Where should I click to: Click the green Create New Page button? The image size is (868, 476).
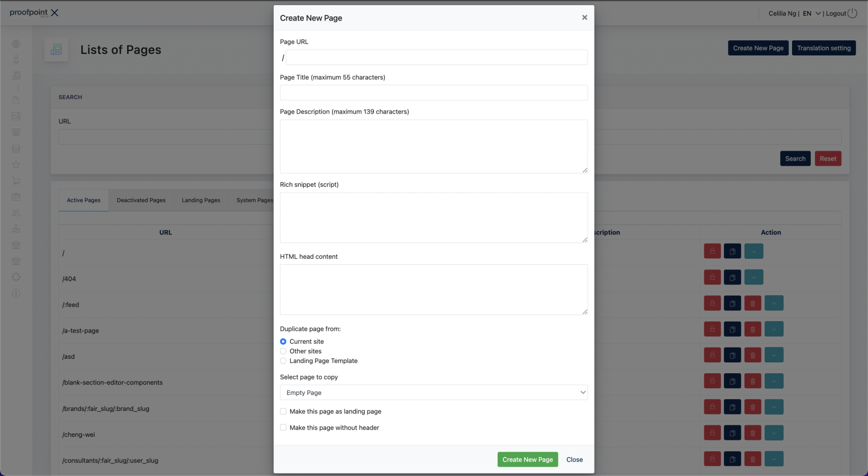coord(528,459)
